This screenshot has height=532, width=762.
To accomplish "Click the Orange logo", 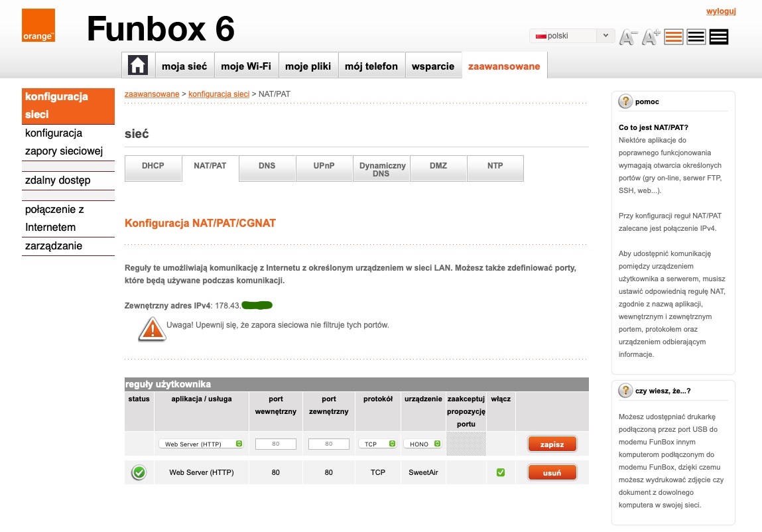I will [x=38, y=26].
